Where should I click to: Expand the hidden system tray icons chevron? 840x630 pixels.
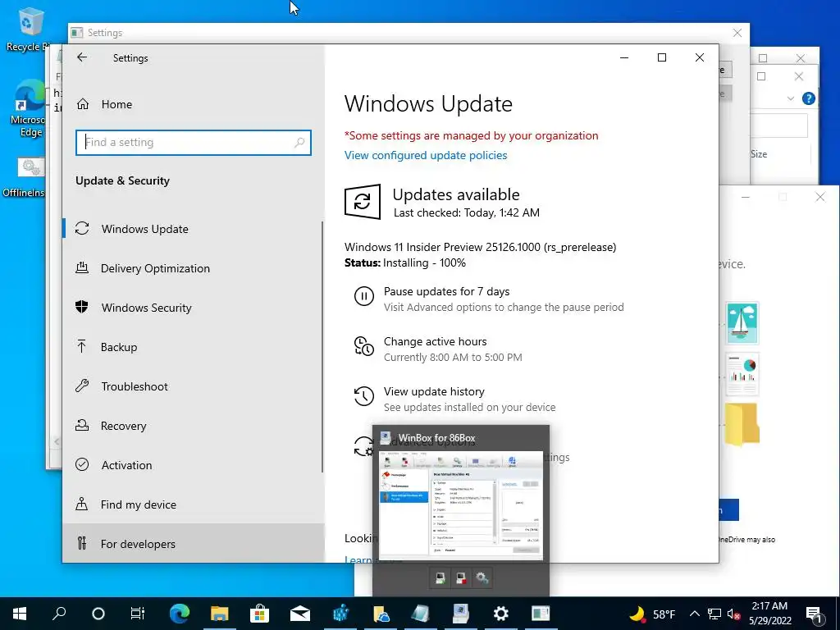coord(694,614)
